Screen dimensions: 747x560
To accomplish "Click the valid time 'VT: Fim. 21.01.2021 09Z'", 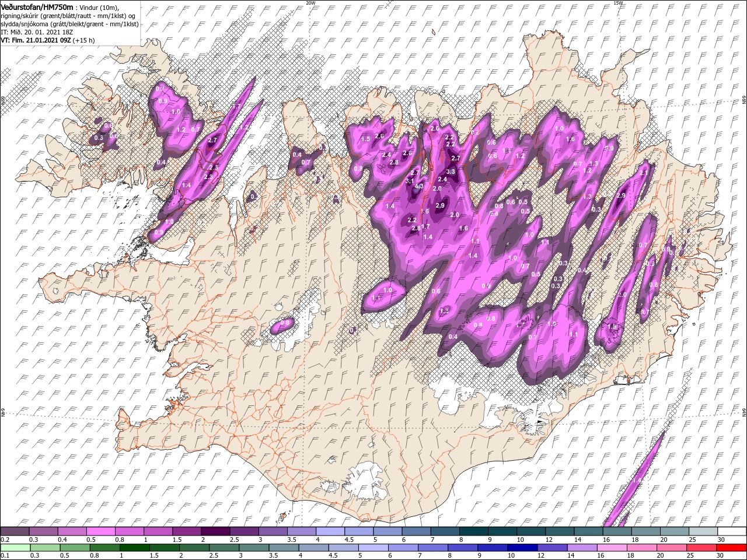I will coord(36,40).
